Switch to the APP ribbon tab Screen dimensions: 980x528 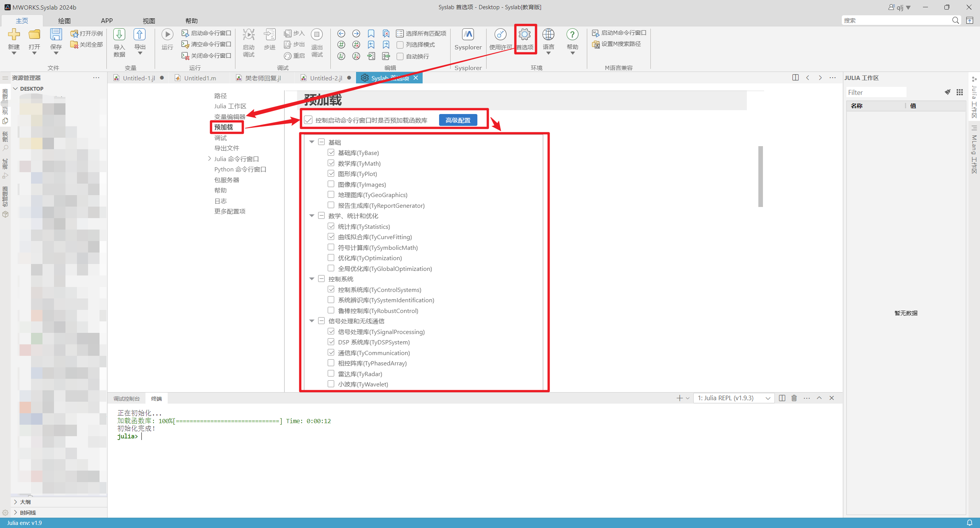click(x=107, y=21)
